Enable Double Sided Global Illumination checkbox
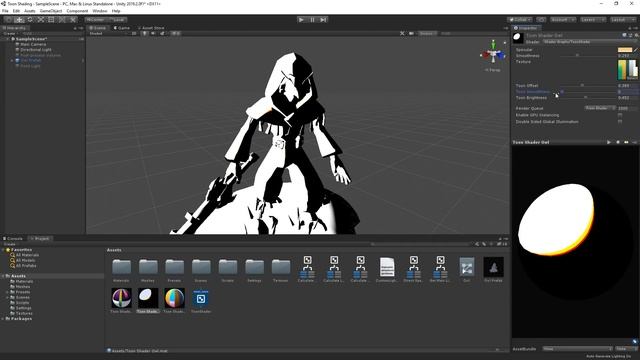Viewport: 640px width, 360px height. pos(620,122)
